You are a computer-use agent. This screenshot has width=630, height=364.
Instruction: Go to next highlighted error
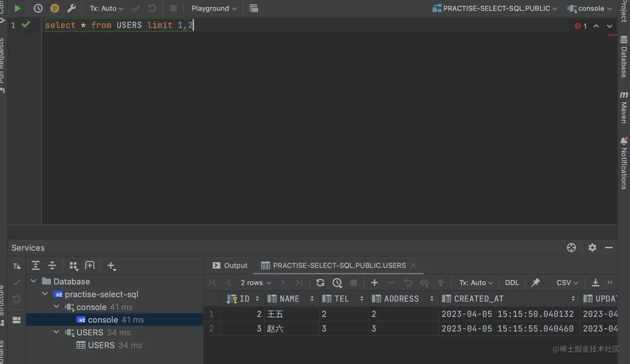point(610,26)
